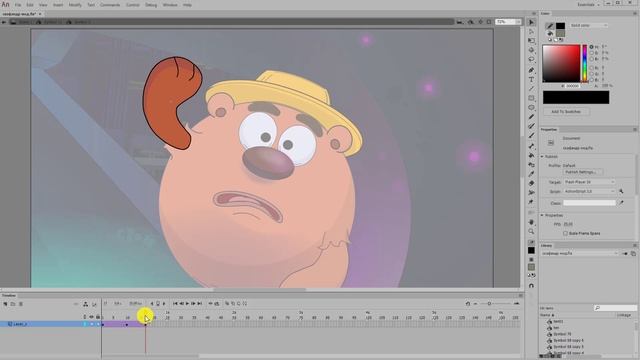The width and height of the screenshot is (640, 360).
Task: Select the R red radio button
Action: point(591,68)
